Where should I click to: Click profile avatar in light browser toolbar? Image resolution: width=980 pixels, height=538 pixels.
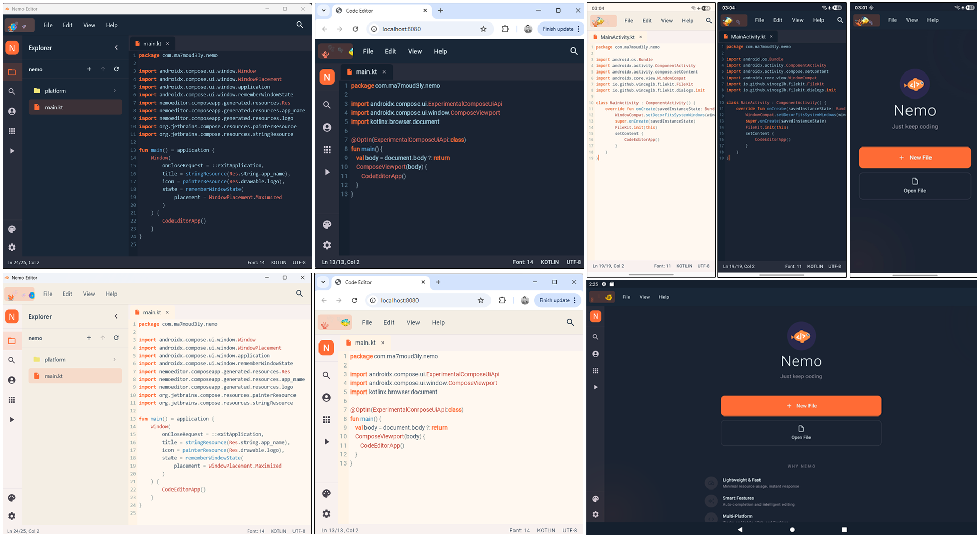point(525,300)
